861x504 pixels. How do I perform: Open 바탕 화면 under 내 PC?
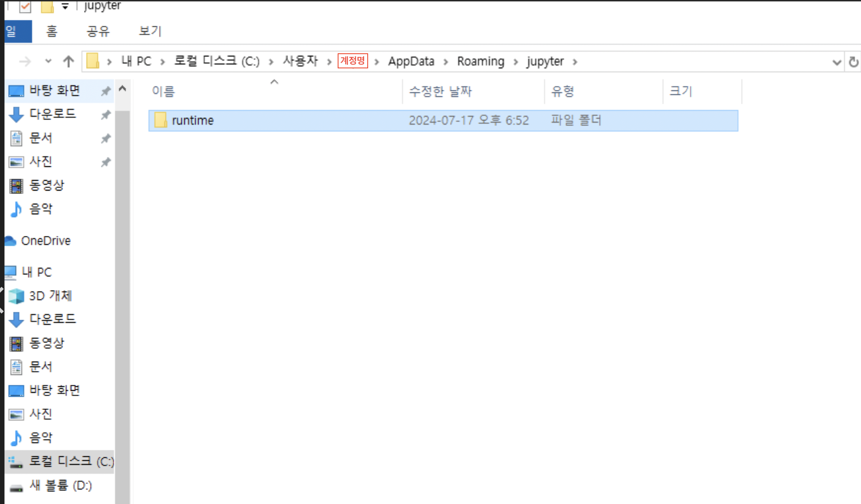click(x=55, y=390)
